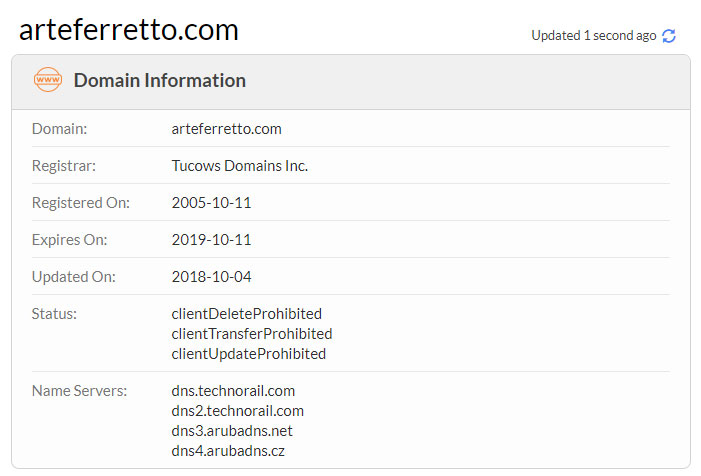701x476 pixels.
Task: Click the Tucows Domains Inc. registrar value
Action: coord(240,166)
